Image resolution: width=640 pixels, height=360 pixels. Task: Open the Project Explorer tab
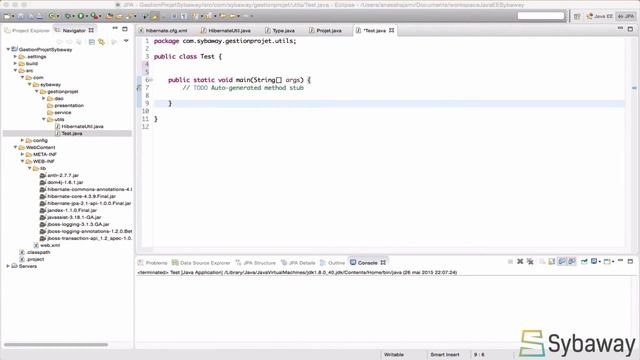(x=27, y=31)
